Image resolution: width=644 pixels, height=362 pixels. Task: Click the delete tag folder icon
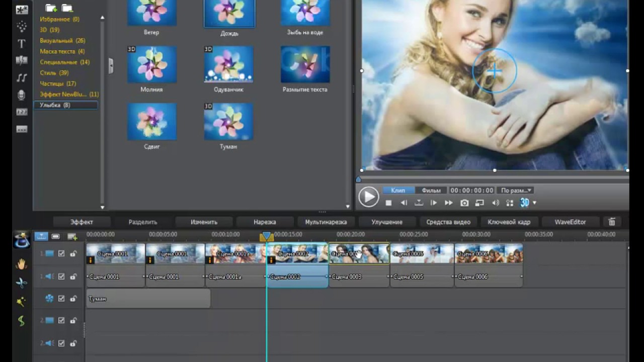(x=67, y=8)
